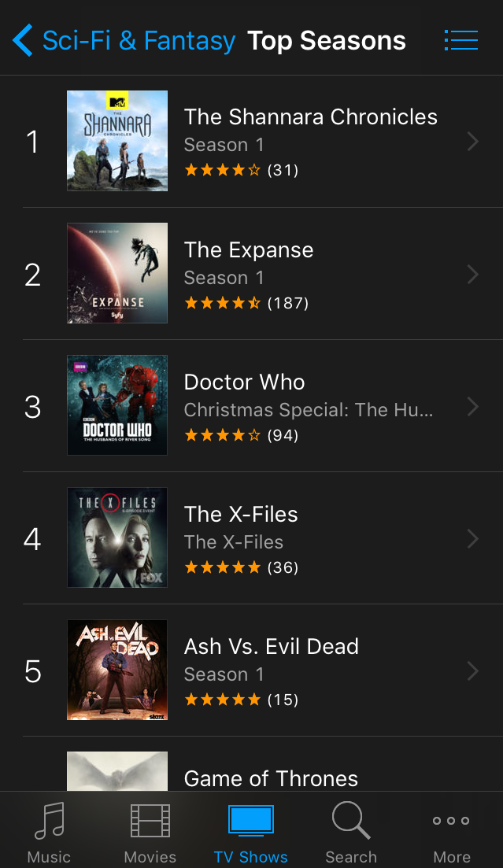The height and width of the screenshot is (868, 503).
Task: Open Ash Vs. Evil Dead cover artwork
Action: pyautogui.click(x=117, y=670)
